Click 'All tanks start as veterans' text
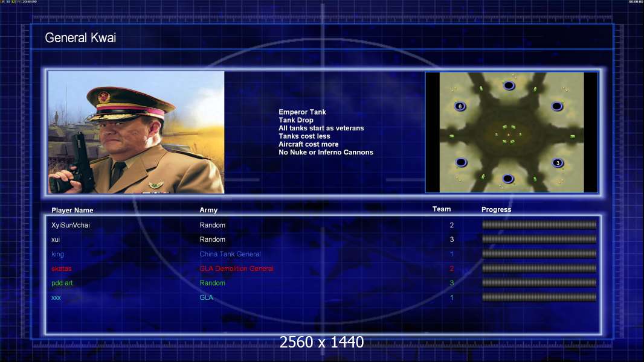Screen dimensions: 644x362 321,128
